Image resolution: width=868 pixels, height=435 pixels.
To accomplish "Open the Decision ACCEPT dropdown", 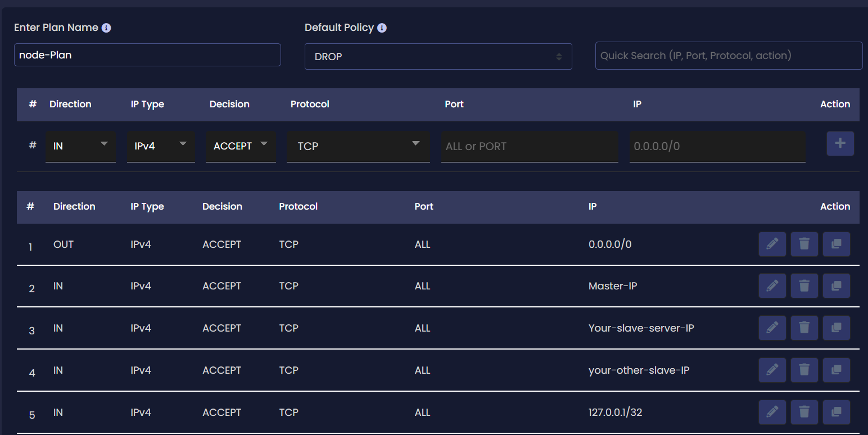I will click(x=241, y=146).
